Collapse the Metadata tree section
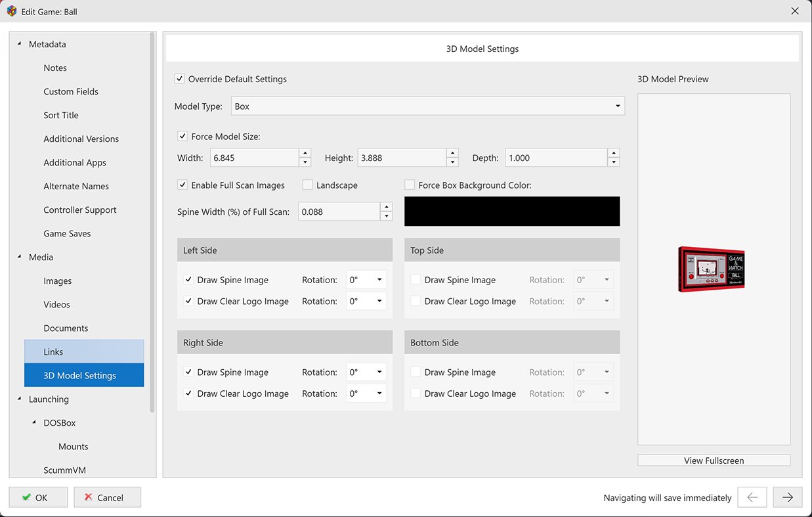The height and width of the screenshot is (517, 812). point(19,44)
